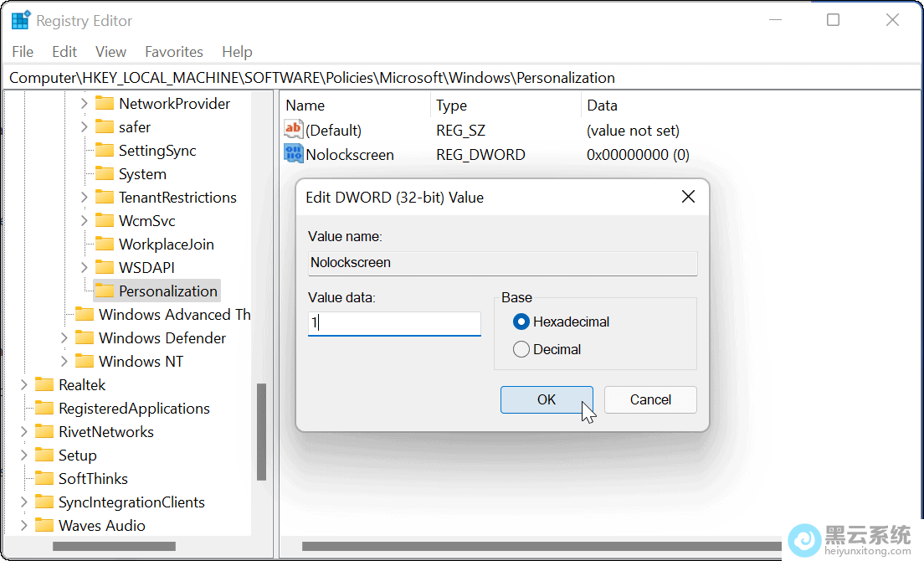Confirm the value with OK
The width and height of the screenshot is (924, 561).
pos(547,399)
